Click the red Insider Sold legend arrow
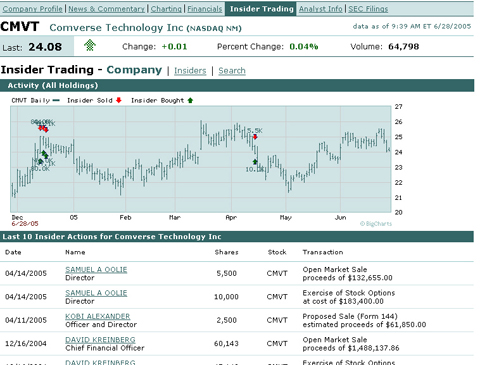The image size is (480, 365). tap(119, 100)
